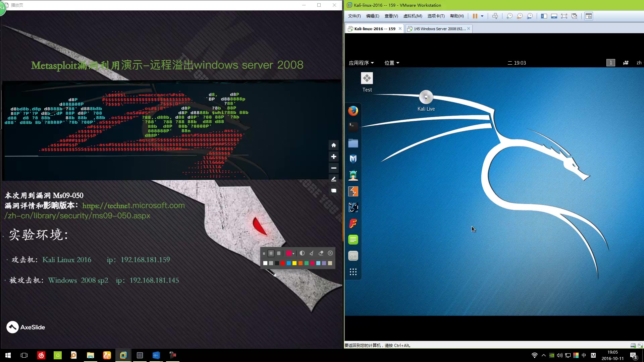
Task: Select the eraser tool in the annotation panel
Action: pos(321,253)
